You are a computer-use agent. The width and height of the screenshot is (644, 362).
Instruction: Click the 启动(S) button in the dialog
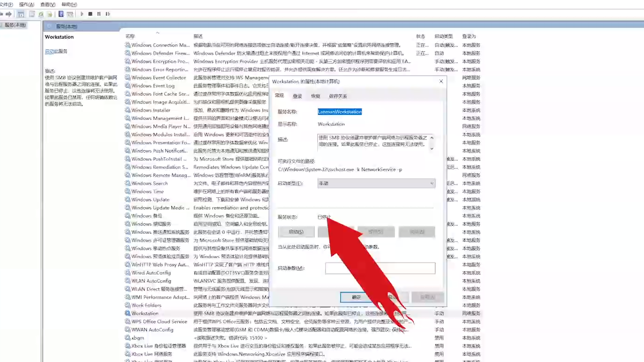pyautogui.click(x=296, y=232)
